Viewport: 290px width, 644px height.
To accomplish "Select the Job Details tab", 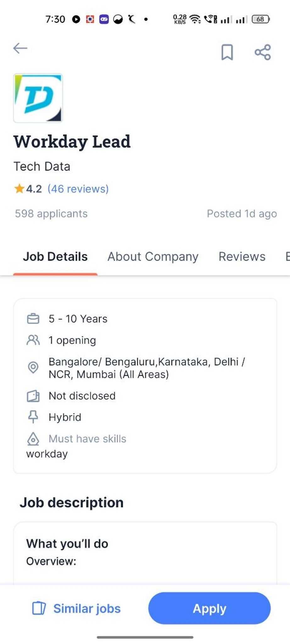I will click(55, 257).
